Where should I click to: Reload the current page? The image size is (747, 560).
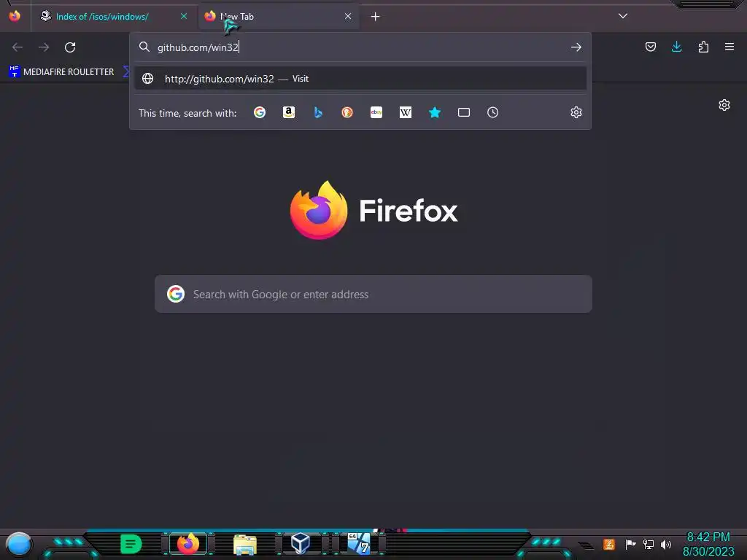(x=70, y=47)
